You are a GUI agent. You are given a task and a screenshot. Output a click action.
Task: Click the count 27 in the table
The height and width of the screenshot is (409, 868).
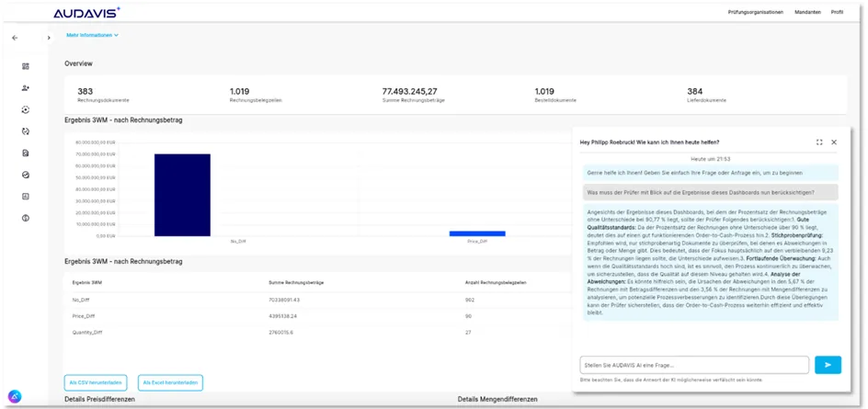(x=468, y=332)
